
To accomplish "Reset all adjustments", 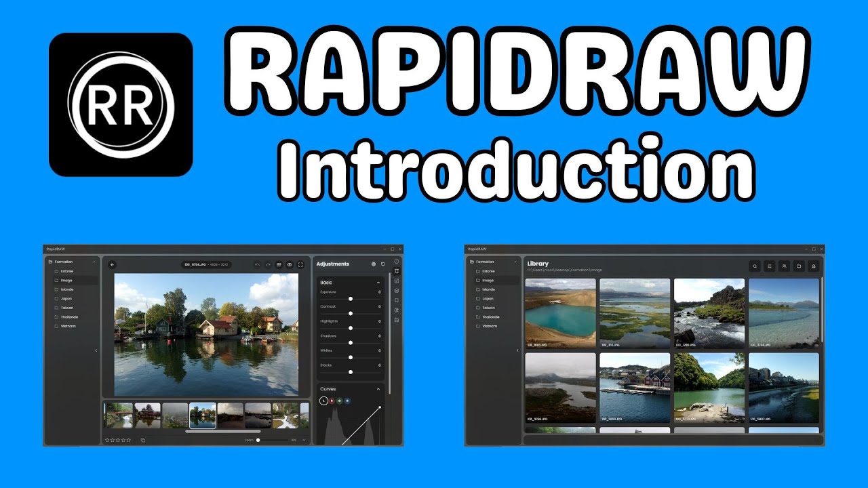I will (383, 264).
